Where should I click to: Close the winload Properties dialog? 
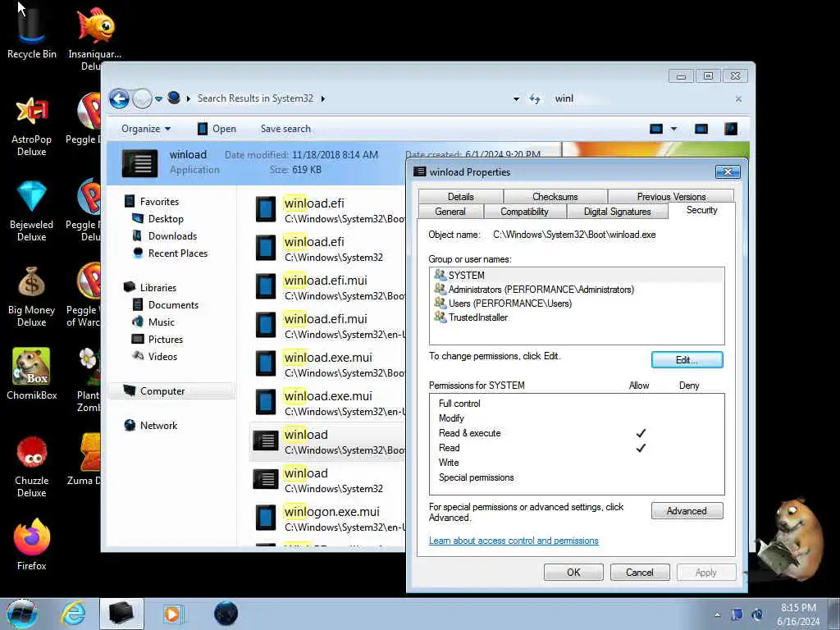click(x=728, y=171)
